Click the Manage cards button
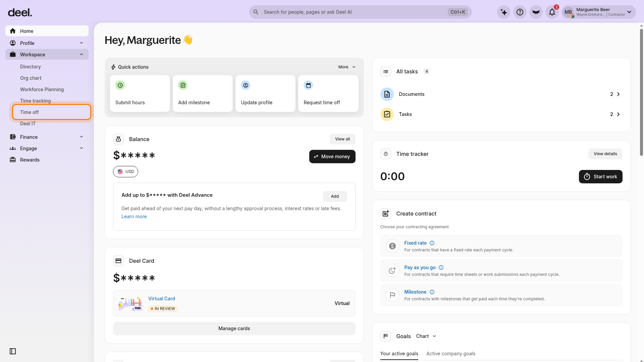Viewport: 644px width, 362px height. tap(234, 328)
